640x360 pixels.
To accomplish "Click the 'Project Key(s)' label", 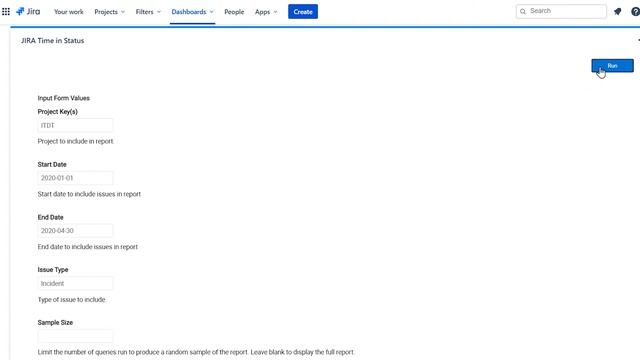I will (58, 111).
